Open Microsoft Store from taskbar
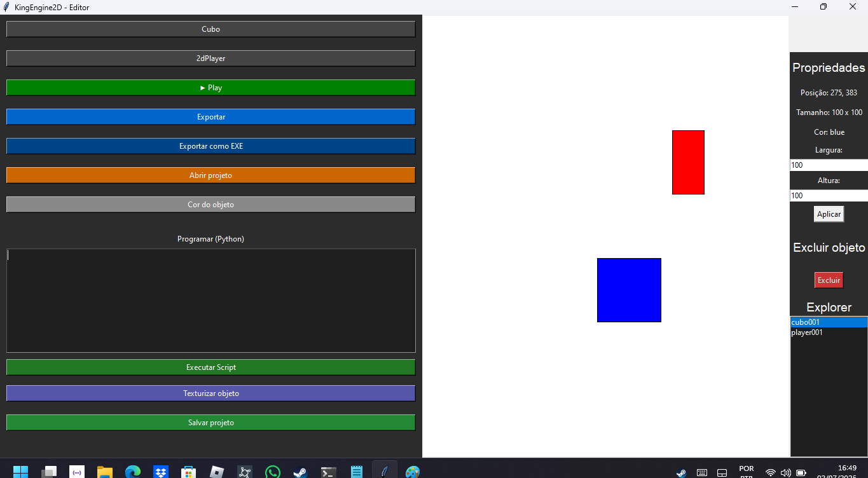This screenshot has height=478, width=868. pyautogui.click(x=189, y=472)
